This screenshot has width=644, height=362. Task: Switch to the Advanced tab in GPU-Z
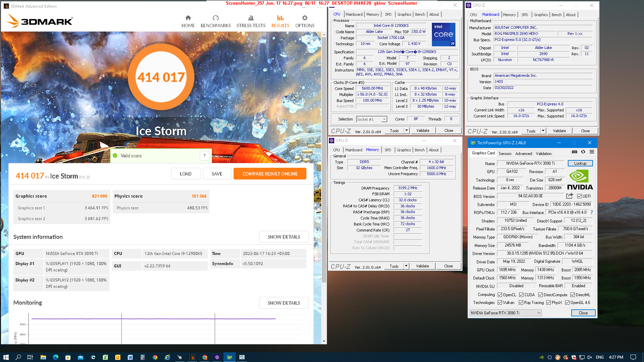click(x=524, y=154)
